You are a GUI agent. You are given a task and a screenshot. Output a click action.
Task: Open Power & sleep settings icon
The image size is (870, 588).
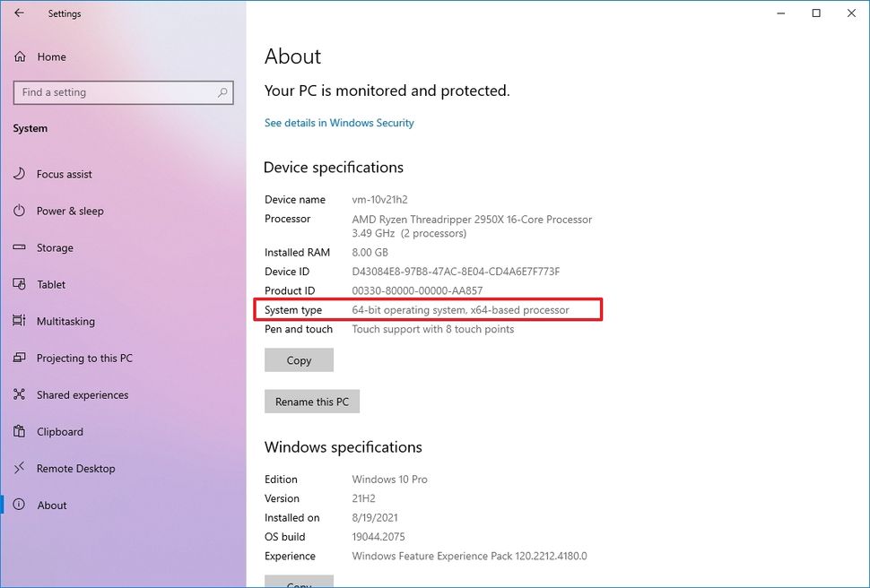click(x=20, y=211)
